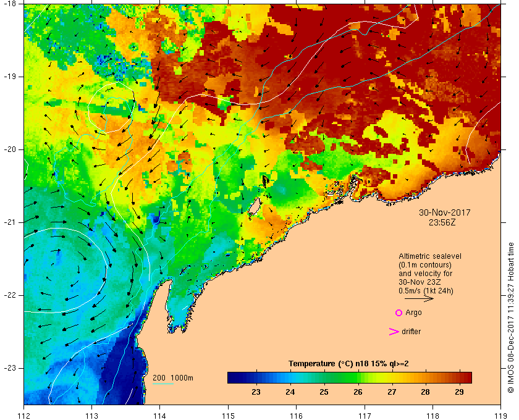519x420 pixels.
Task: Click longitude axis label '116'
Action: (x=296, y=416)
